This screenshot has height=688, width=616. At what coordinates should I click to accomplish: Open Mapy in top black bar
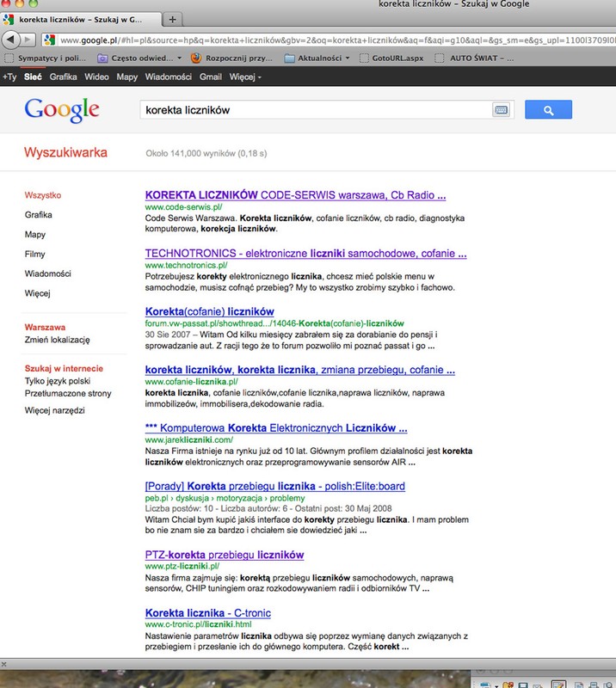126,77
